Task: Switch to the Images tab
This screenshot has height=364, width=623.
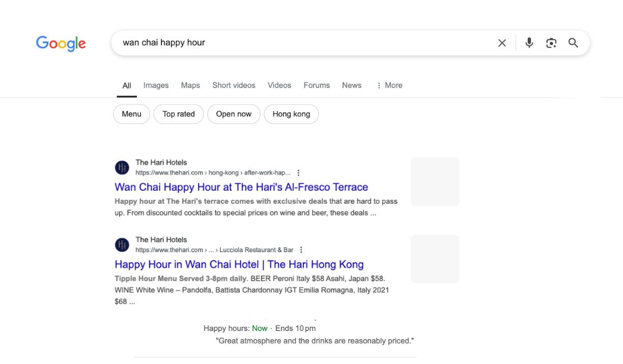Action: [156, 85]
